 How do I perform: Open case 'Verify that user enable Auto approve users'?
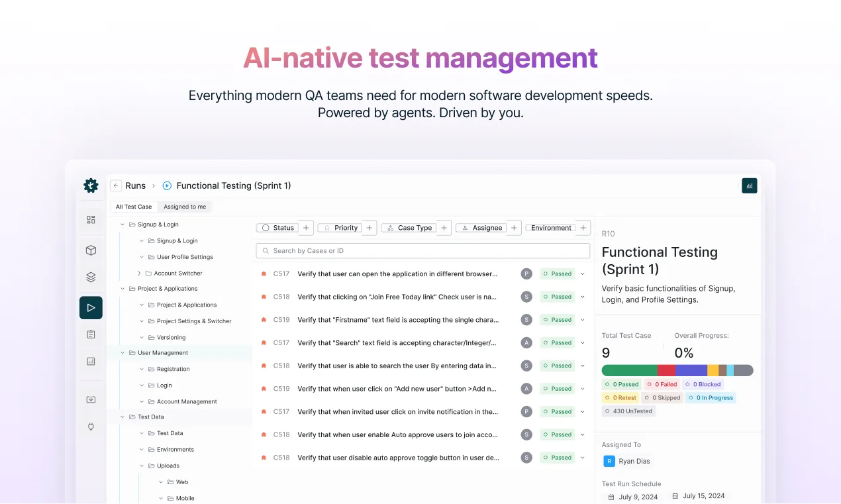tap(397, 434)
